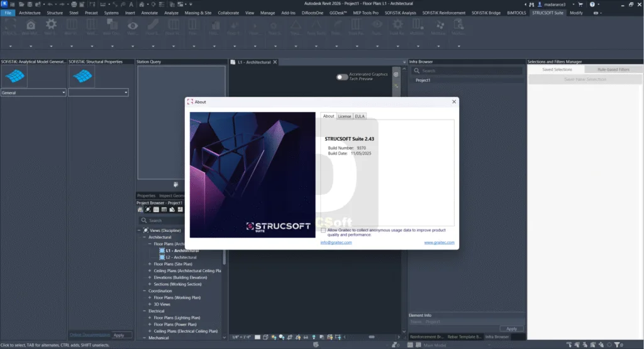
Task: Open the Help question mark icon
Action: [592, 4]
